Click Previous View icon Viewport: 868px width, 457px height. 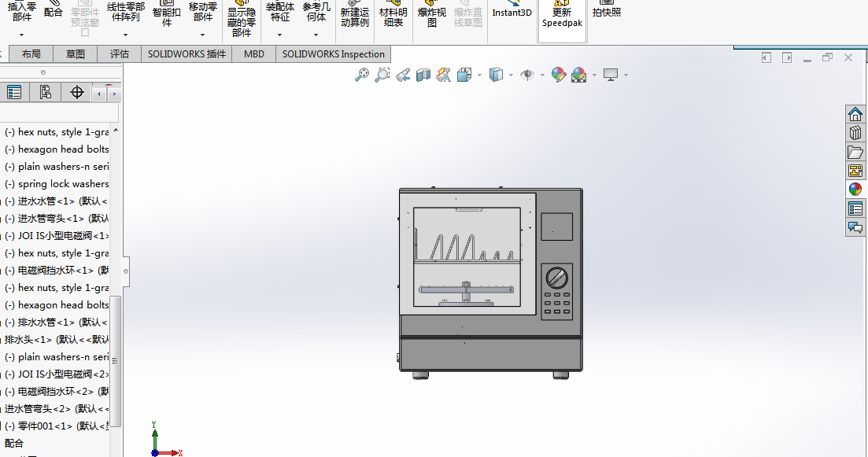pos(403,75)
